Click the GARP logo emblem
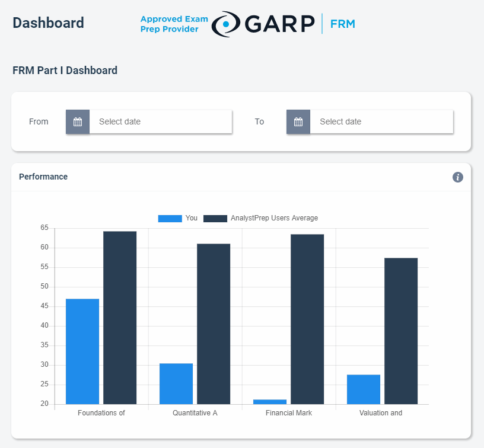The height and width of the screenshot is (448, 484). pos(225,24)
